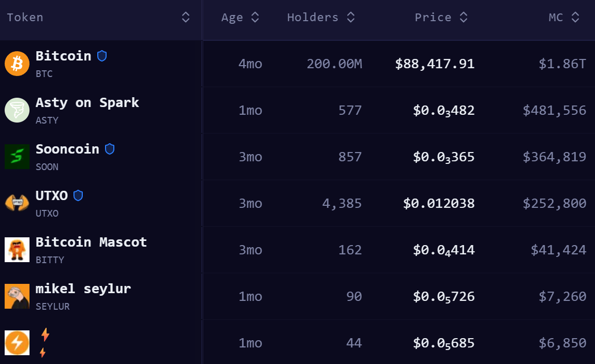Click the orange lightning bolt token icon
Viewport: 595px width, 364px height.
[17, 343]
